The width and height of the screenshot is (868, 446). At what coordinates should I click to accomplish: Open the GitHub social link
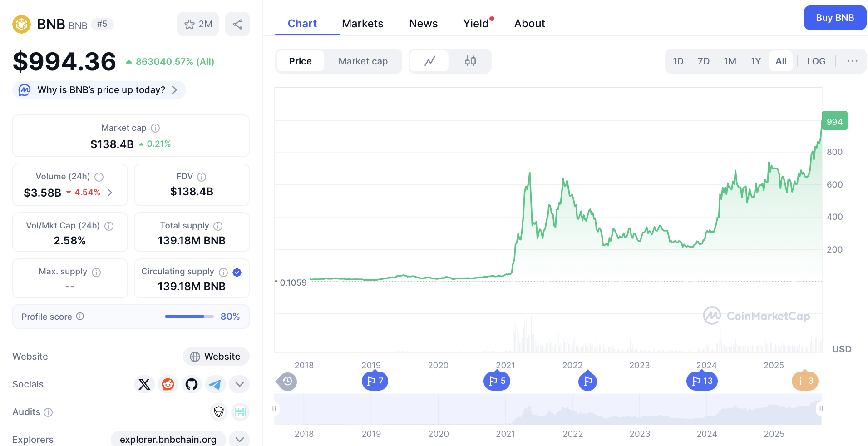[x=192, y=384]
